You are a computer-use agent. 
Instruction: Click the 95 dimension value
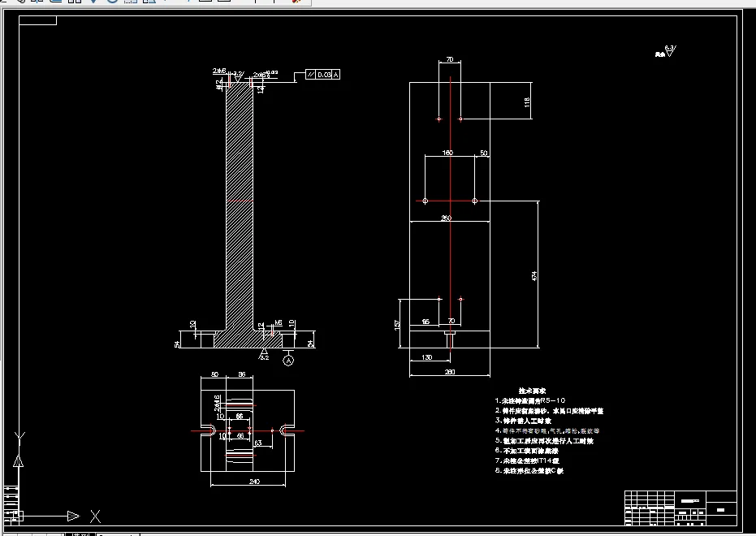pyautogui.click(x=426, y=322)
